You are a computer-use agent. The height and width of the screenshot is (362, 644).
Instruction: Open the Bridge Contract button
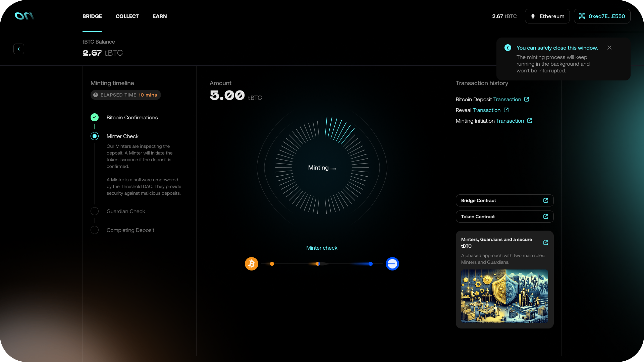[x=504, y=200]
